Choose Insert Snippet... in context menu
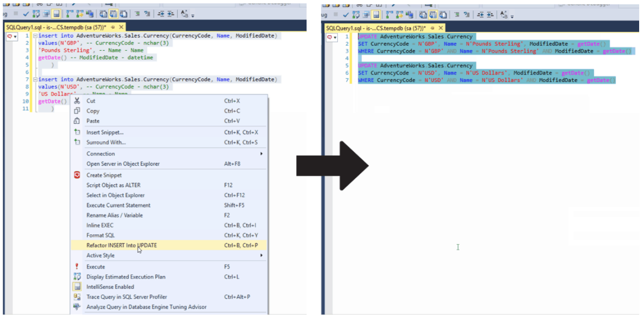The width and height of the screenshot is (644, 317). point(169,132)
